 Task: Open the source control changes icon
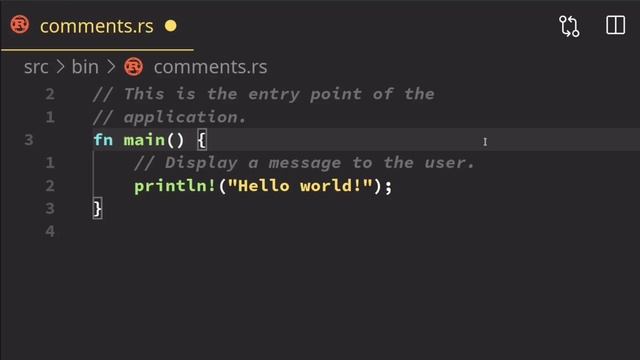pos(569,26)
